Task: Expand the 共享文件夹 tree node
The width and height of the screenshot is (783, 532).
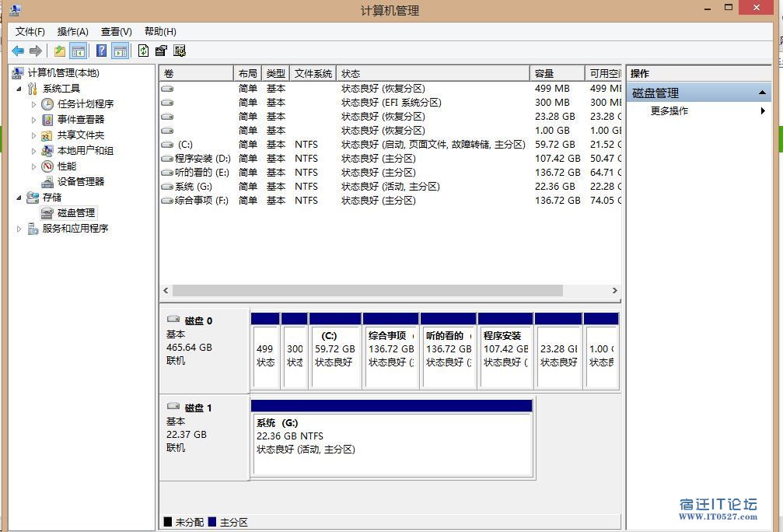Action: click(33, 135)
